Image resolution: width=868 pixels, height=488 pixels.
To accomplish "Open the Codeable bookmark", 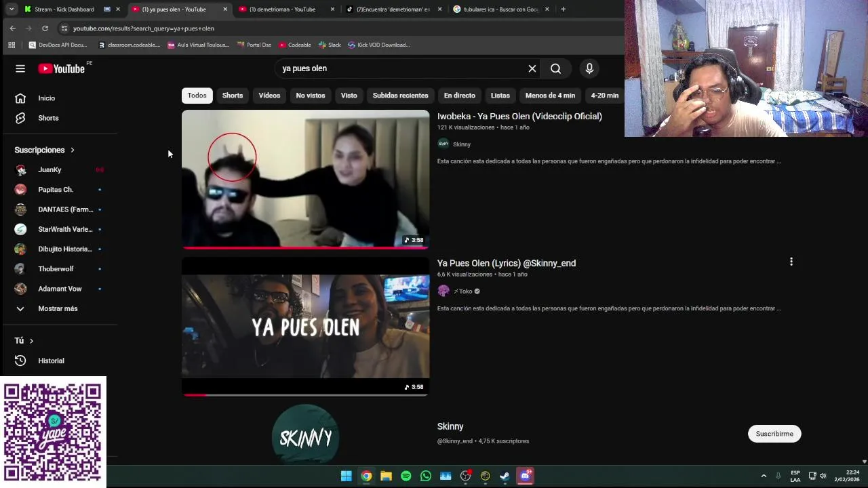I will pos(294,45).
